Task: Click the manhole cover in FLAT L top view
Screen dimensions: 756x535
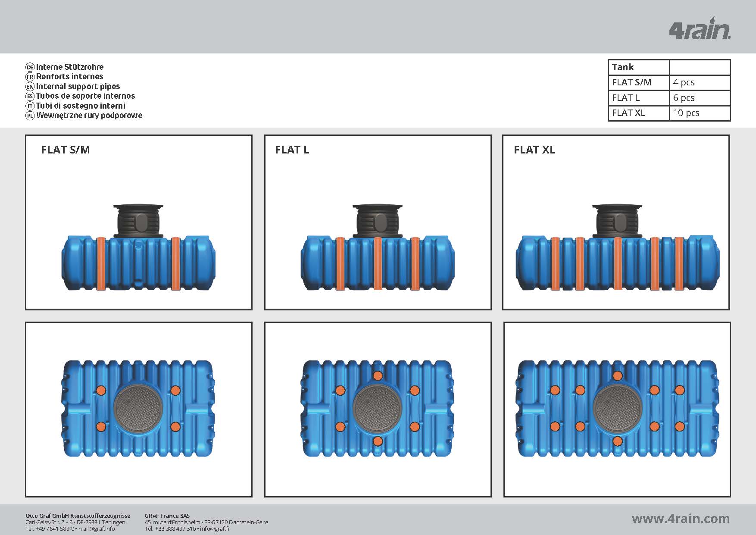Action: pos(378,407)
